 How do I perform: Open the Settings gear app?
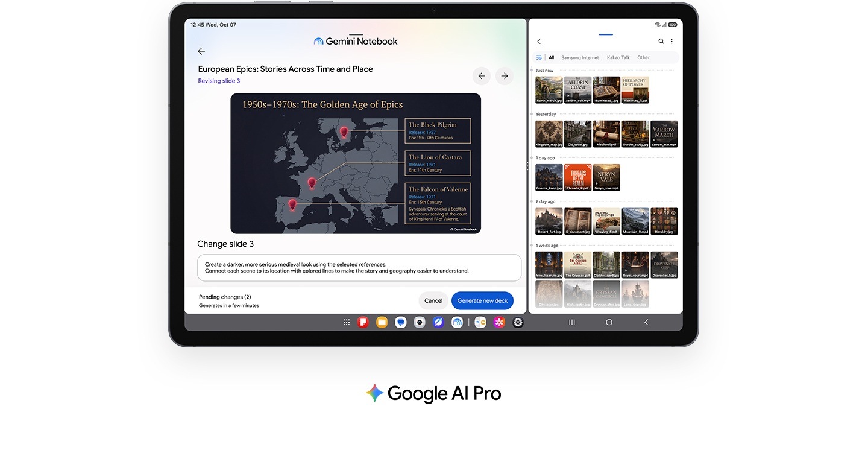(x=518, y=323)
